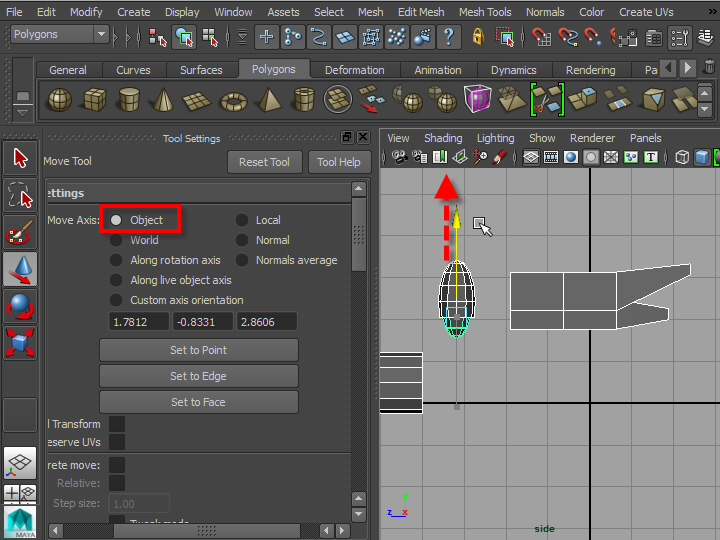
Task: Click the custom axis field 1.7812
Action: click(139, 322)
